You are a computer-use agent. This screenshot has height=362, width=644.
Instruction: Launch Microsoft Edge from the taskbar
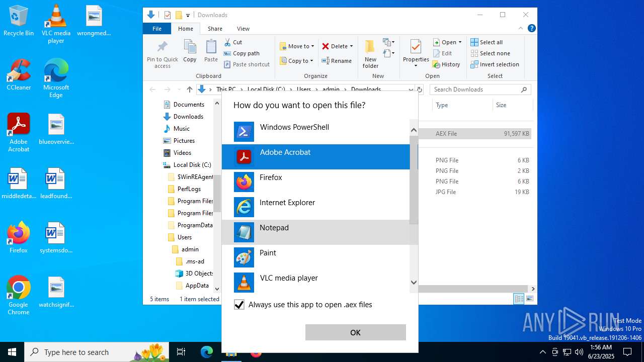pos(207,352)
